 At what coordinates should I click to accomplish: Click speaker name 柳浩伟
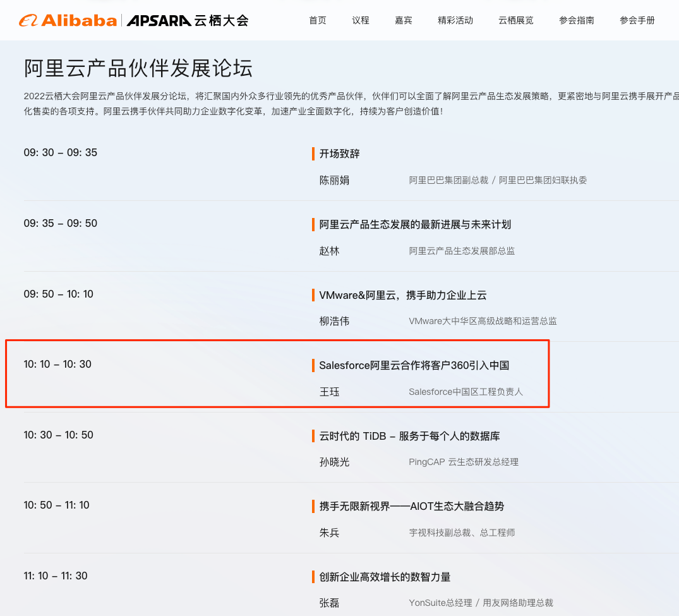(334, 321)
